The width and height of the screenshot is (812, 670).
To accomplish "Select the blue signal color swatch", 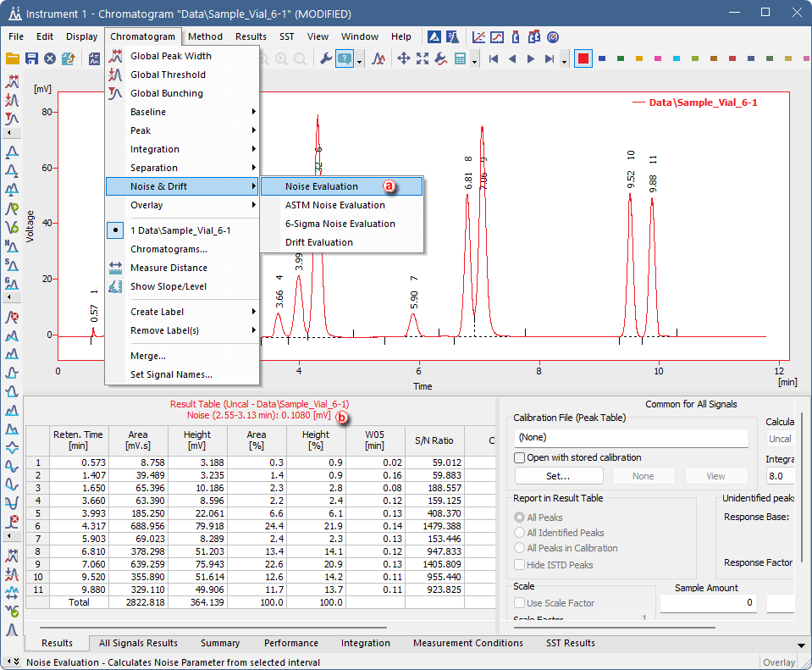I will click(602, 58).
